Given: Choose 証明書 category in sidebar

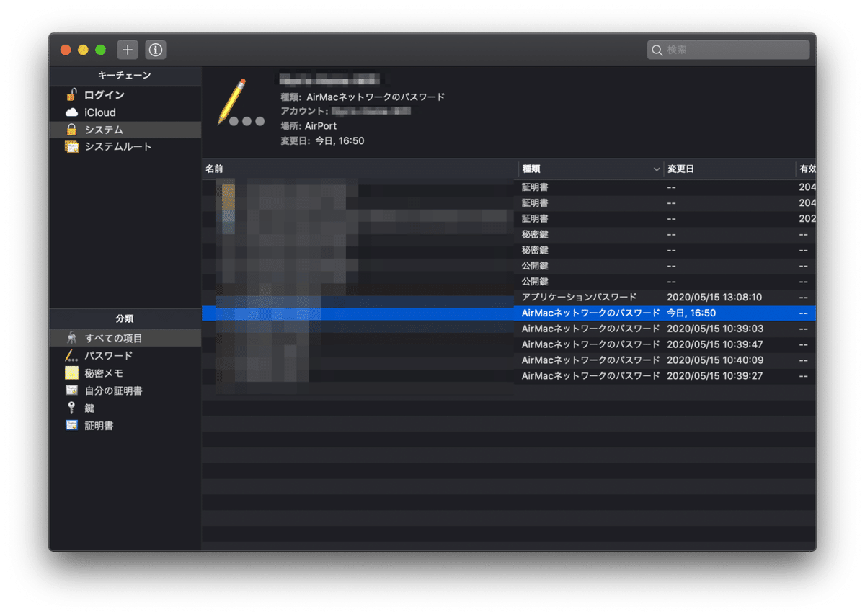Looking at the screenshot, I should point(125,426).
